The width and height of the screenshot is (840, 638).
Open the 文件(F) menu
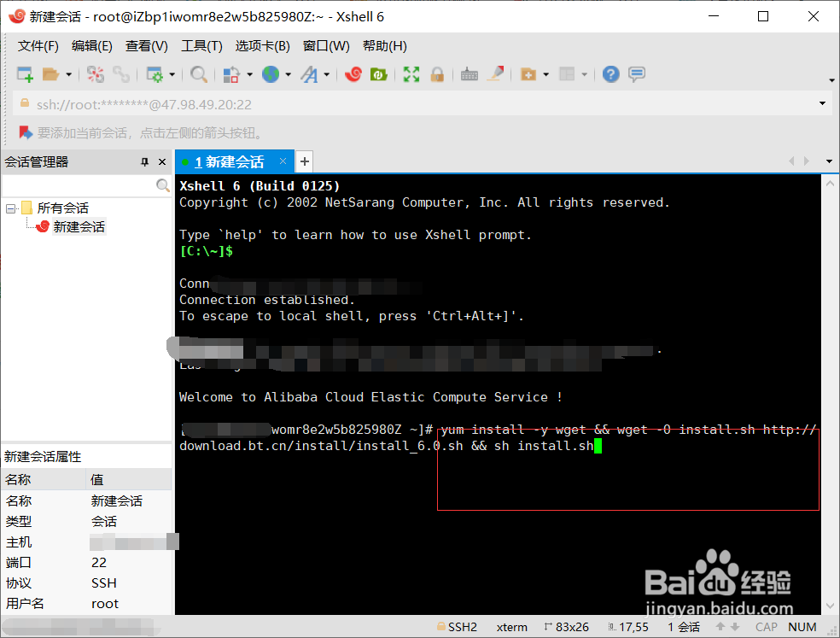click(38, 46)
